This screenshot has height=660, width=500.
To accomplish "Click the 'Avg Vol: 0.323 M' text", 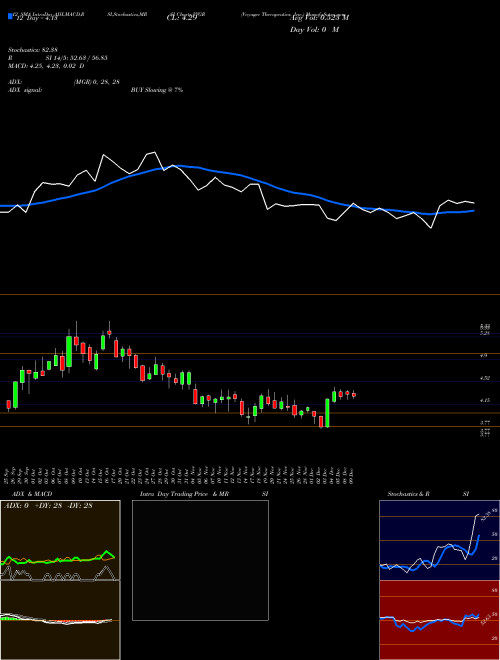I will [x=319, y=18].
